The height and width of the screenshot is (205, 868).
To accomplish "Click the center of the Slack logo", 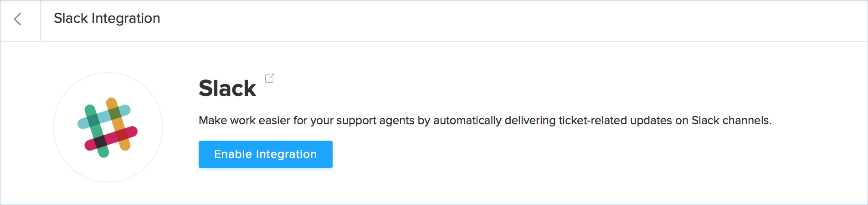I will [108, 127].
